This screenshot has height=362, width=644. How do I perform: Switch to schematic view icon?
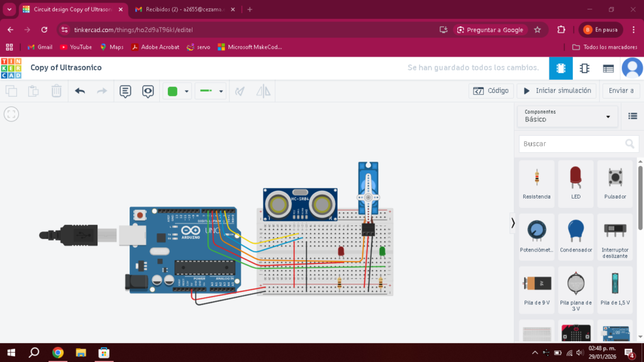pos(584,69)
